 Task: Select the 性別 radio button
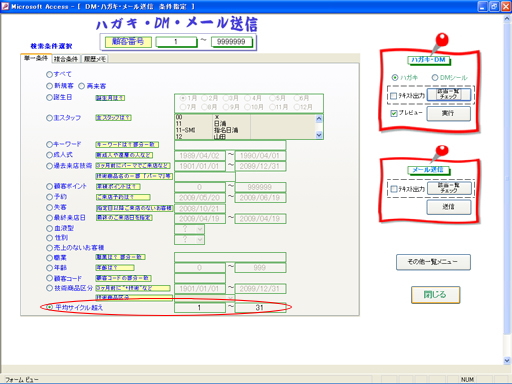point(49,238)
